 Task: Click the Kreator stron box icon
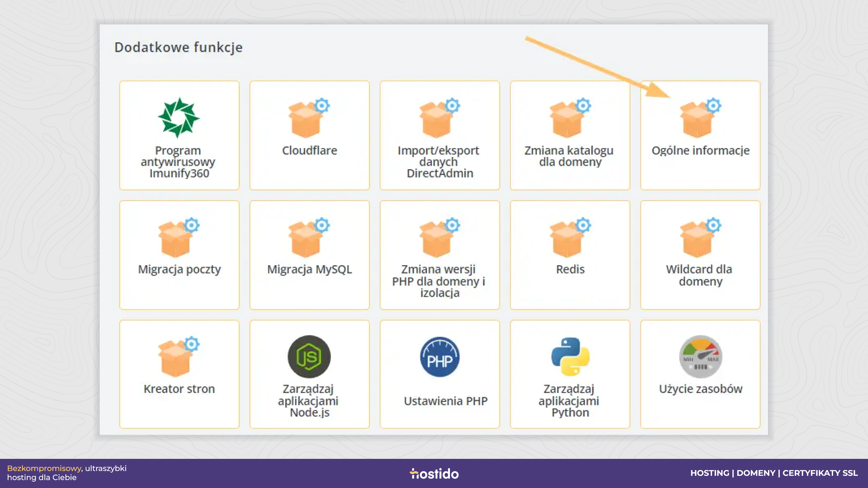[179, 357]
